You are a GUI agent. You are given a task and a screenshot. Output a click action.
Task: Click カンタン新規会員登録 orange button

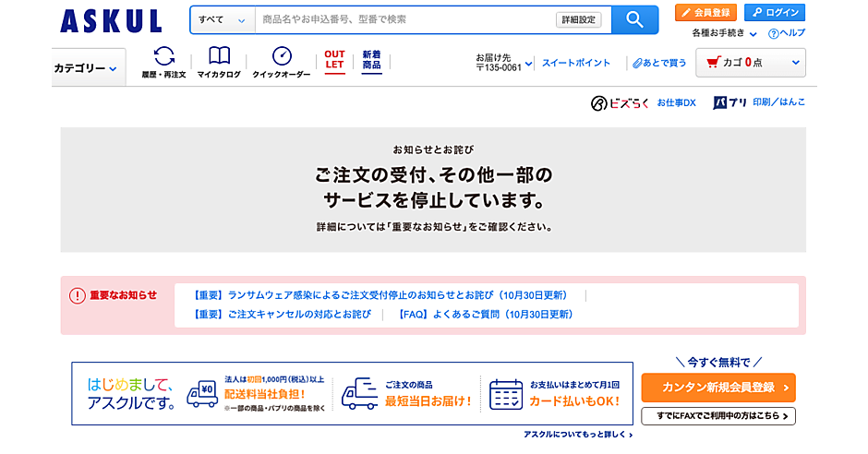click(x=718, y=387)
